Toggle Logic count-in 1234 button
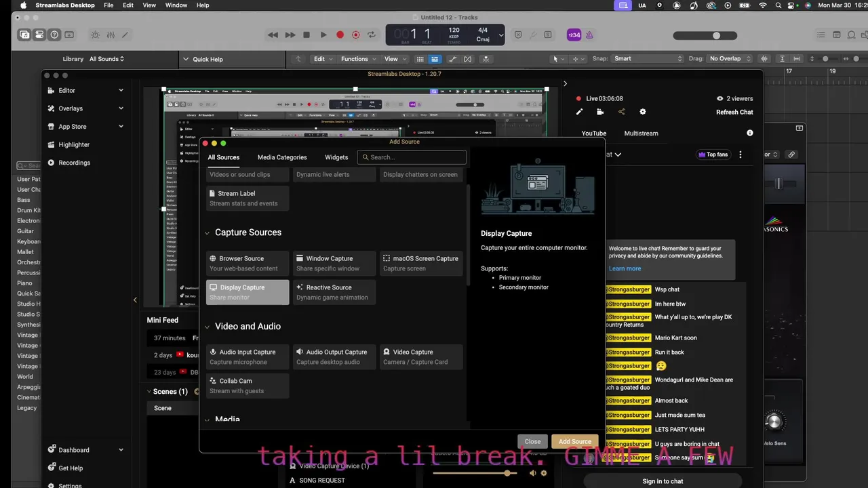Image resolution: width=868 pixels, height=488 pixels. [574, 35]
